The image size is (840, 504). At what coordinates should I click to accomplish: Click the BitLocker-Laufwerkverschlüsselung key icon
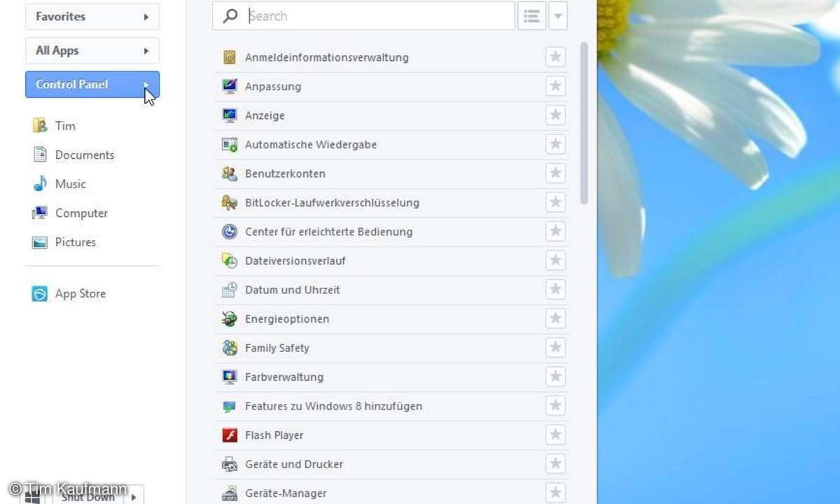point(230,203)
